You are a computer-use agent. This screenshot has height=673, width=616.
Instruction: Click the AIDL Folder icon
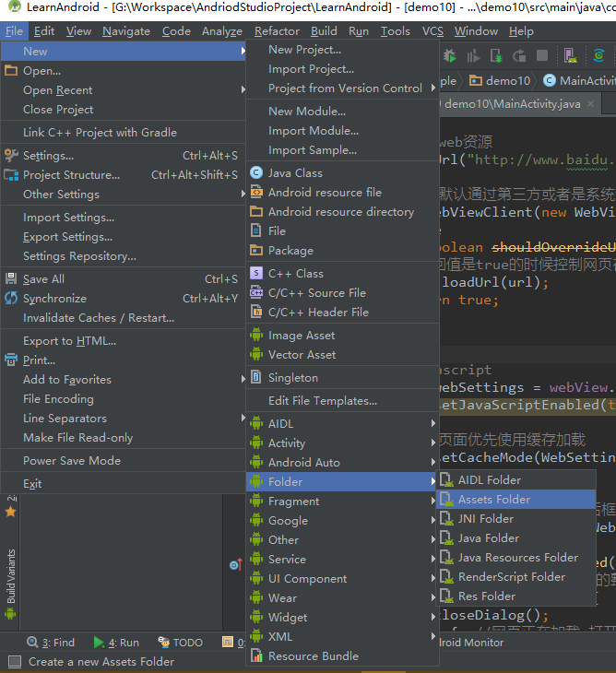(x=446, y=479)
